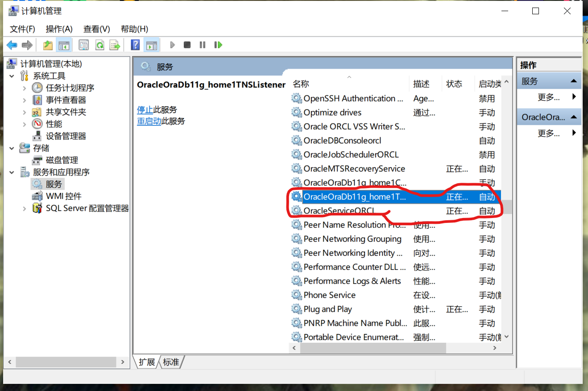Viewport: 588px width, 391px height.
Task: Click the blue Back arrow in toolbar
Action: point(12,45)
